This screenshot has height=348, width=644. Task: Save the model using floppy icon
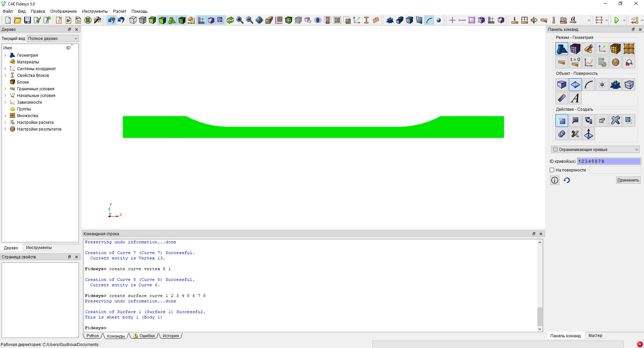tap(28, 20)
